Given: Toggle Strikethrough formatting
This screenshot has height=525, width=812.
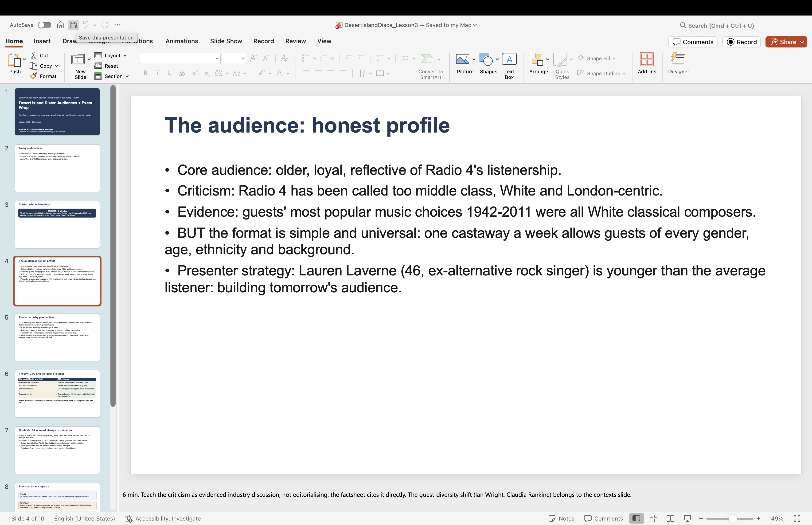Looking at the screenshot, I should click(x=182, y=73).
